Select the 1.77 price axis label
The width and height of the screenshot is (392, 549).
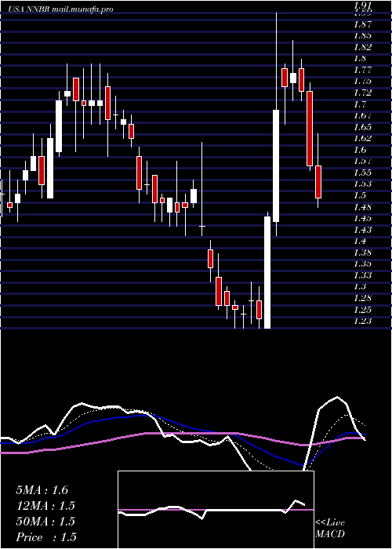tap(362, 70)
